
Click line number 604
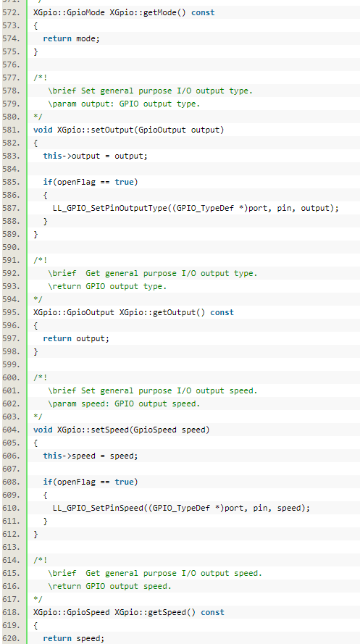click(11, 430)
